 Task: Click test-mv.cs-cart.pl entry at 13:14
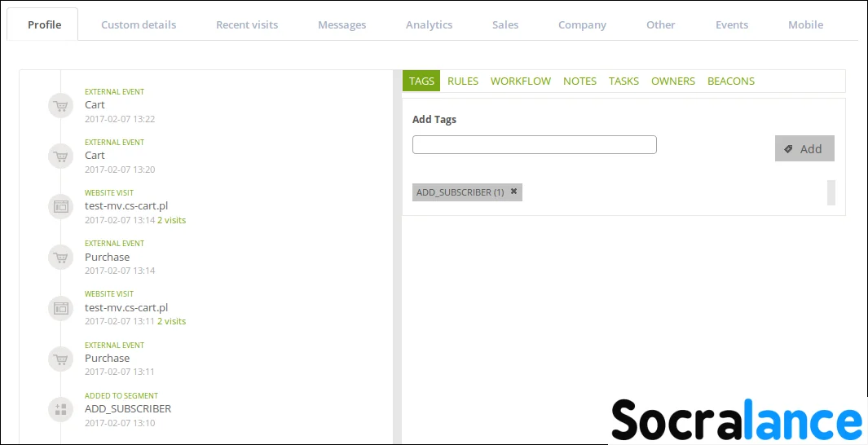126,206
